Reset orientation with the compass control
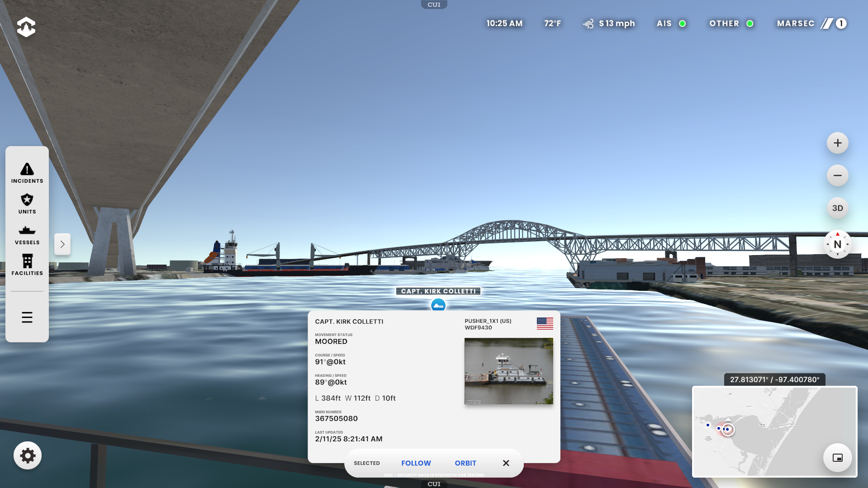Screen dimensions: 868x488 (837, 244)
